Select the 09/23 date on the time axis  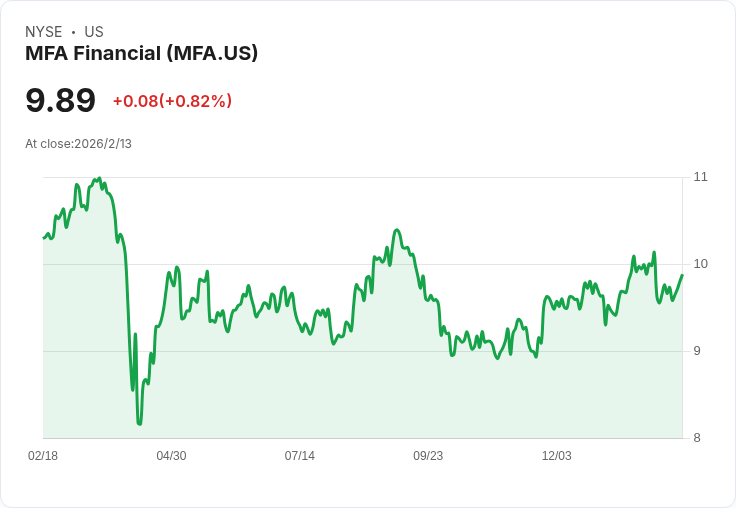point(428,456)
